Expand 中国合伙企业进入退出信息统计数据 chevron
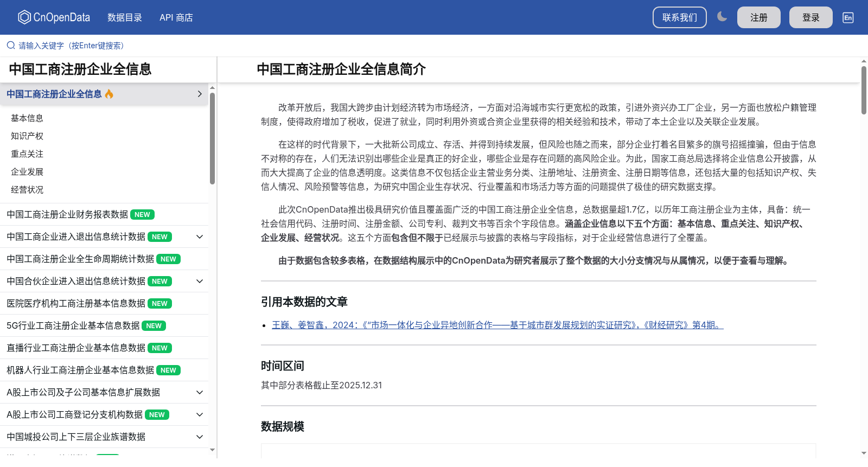 tap(200, 281)
